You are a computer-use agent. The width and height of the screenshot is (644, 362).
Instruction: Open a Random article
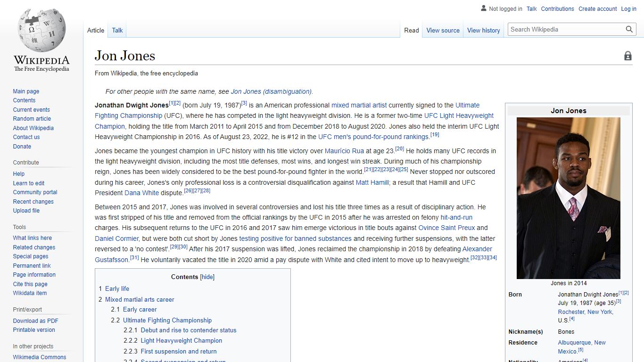click(x=32, y=119)
